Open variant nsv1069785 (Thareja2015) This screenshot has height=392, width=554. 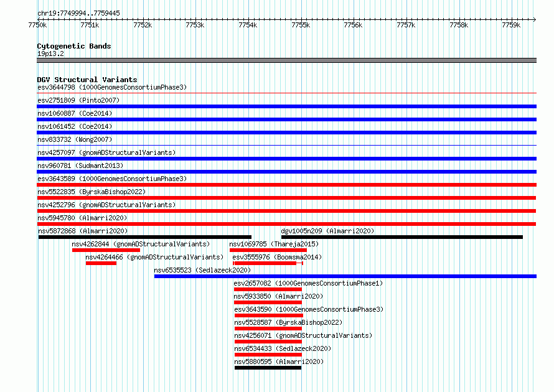coord(274,244)
